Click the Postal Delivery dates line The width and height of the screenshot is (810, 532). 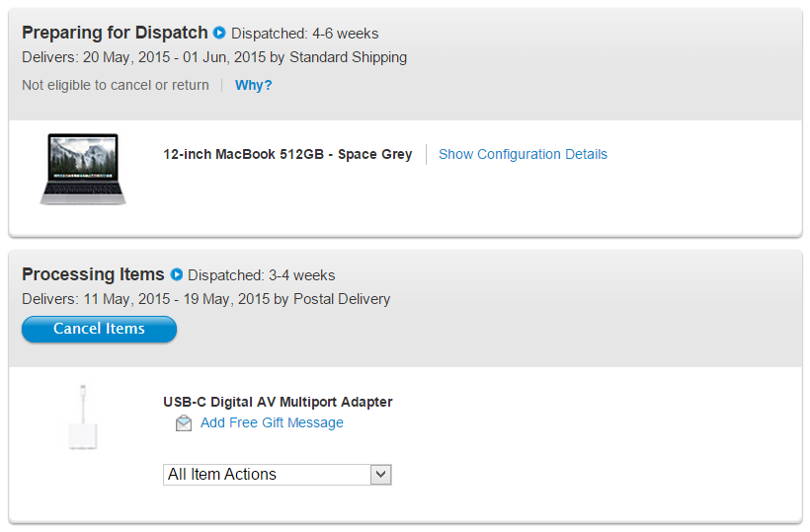(x=206, y=299)
